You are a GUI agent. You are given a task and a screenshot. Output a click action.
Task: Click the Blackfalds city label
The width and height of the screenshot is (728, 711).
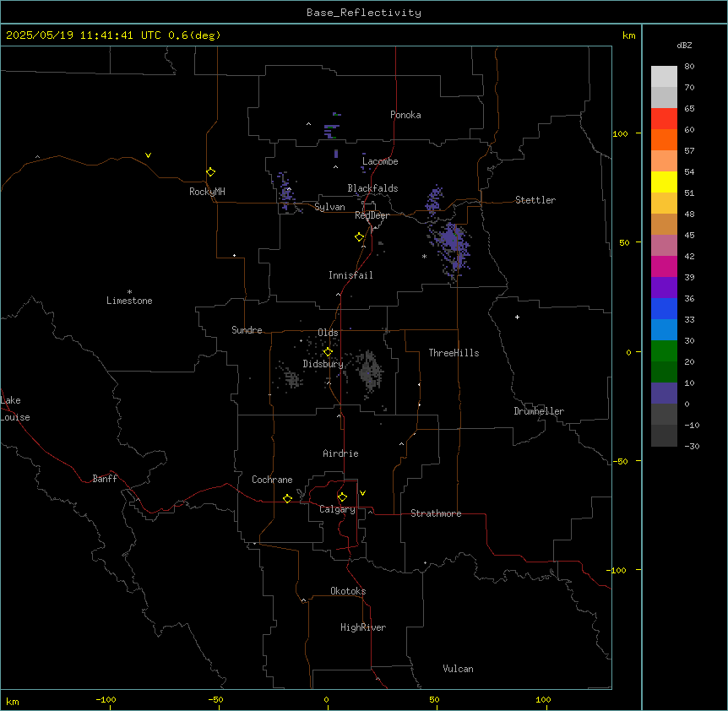pyautogui.click(x=372, y=188)
